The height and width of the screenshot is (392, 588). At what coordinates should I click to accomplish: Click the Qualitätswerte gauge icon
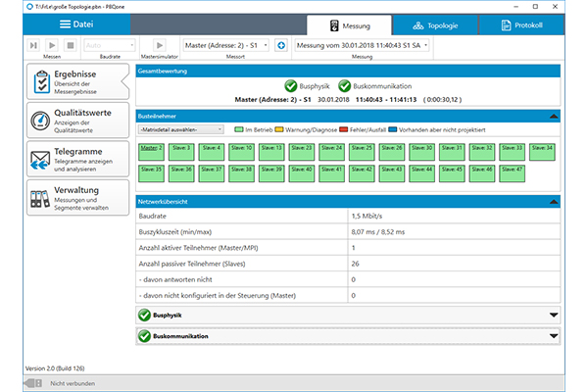[40, 121]
